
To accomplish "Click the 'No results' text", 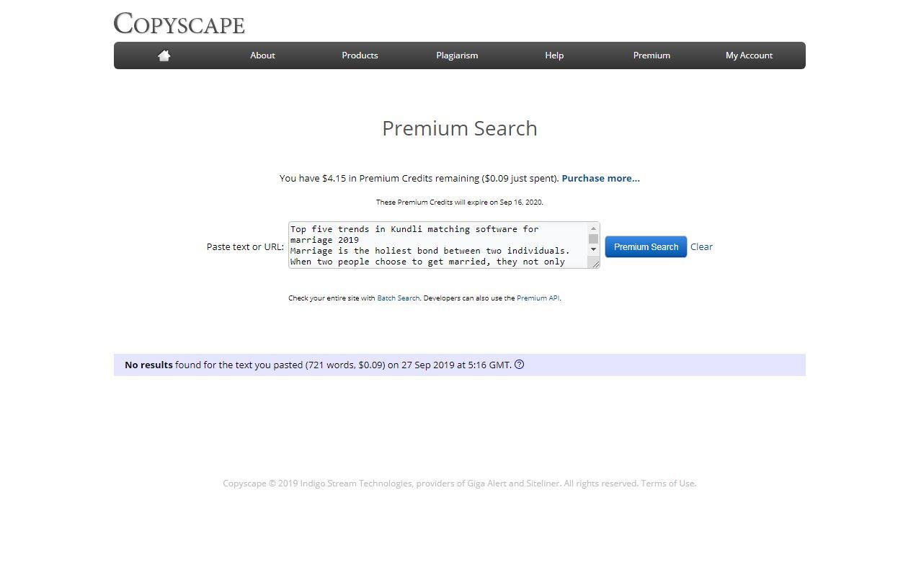I will [148, 365].
